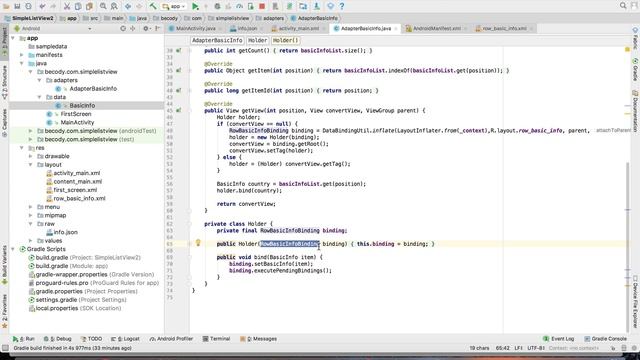Close the AdapterBasicInfo.java tab

(396, 29)
